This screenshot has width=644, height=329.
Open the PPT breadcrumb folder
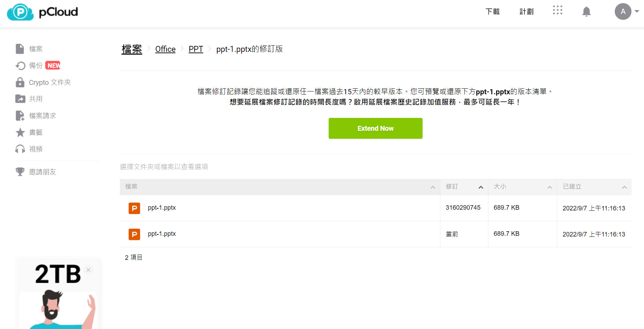coord(196,49)
